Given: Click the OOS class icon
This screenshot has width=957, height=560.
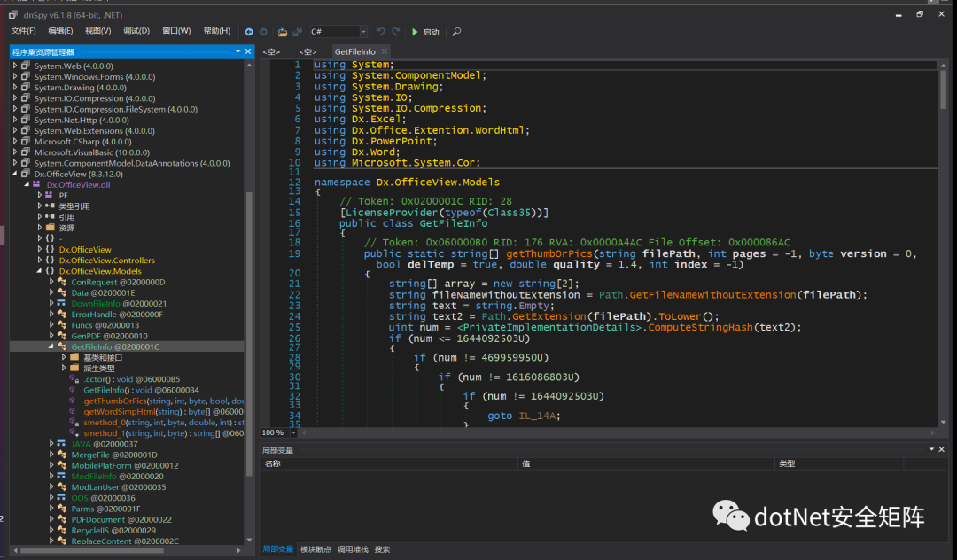Looking at the screenshot, I should (x=62, y=498).
